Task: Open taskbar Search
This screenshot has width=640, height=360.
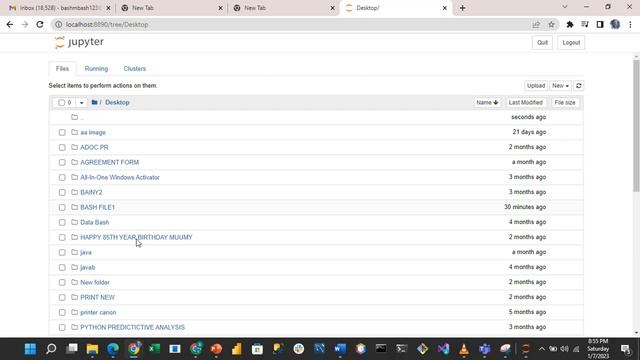Action: click(x=51, y=349)
